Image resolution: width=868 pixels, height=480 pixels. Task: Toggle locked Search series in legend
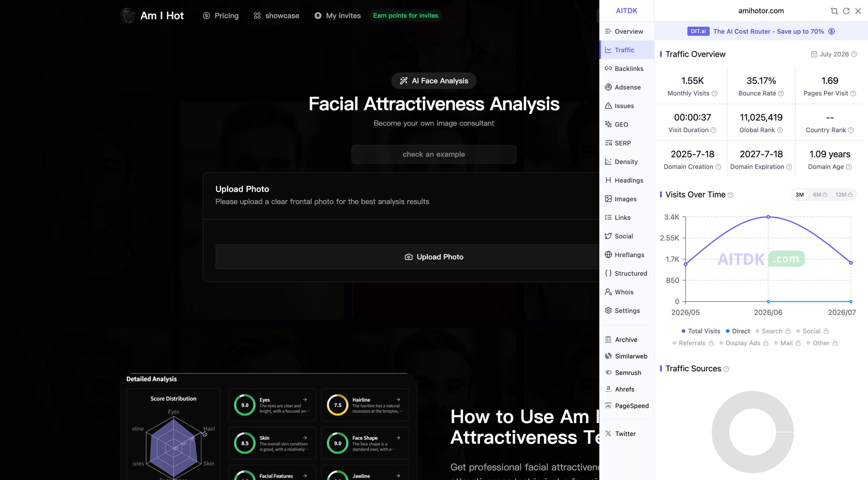(773, 331)
